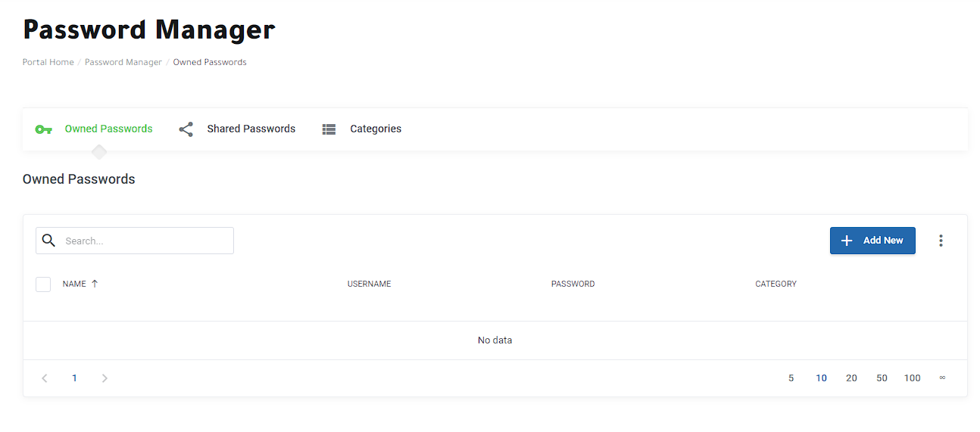Set page size to 50 rows
This screenshot has height=432, width=980.
[x=882, y=378]
